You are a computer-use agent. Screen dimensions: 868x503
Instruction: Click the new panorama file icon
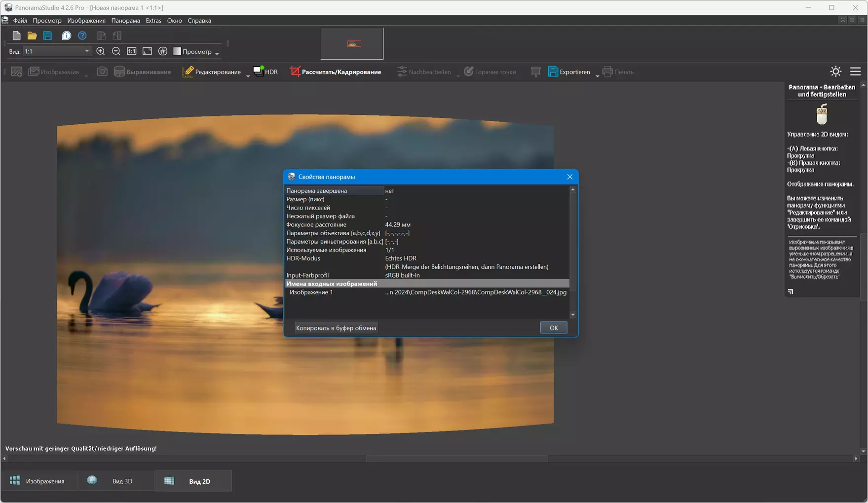tap(16, 36)
